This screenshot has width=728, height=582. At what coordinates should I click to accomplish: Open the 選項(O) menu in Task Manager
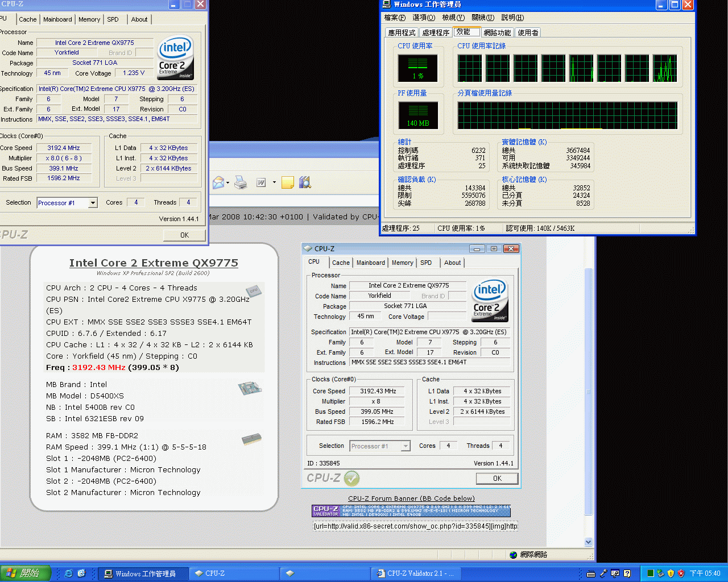tap(424, 18)
